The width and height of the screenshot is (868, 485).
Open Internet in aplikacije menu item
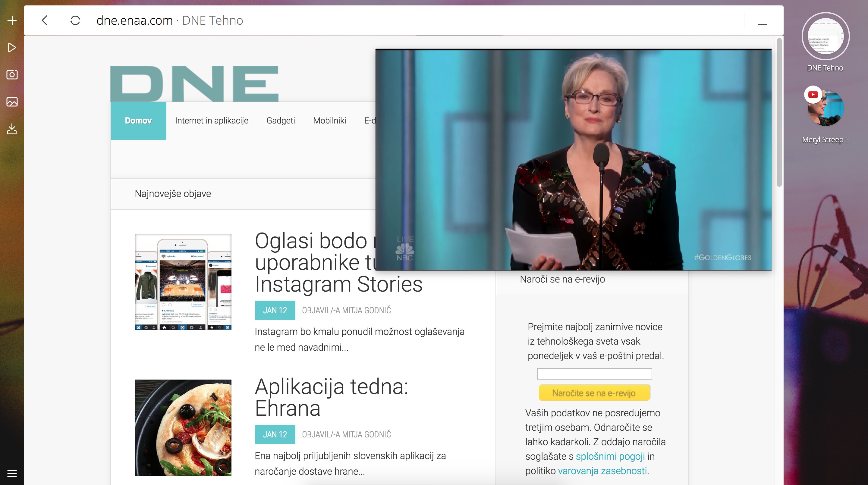212,120
